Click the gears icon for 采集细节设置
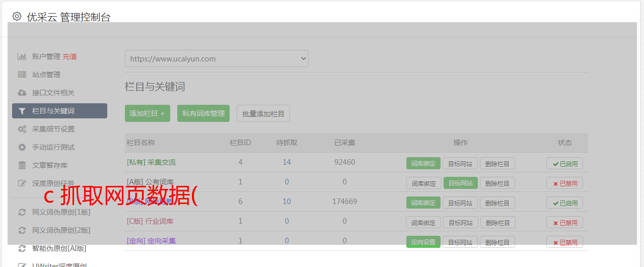The image size is (644, 267). (22, 129)
